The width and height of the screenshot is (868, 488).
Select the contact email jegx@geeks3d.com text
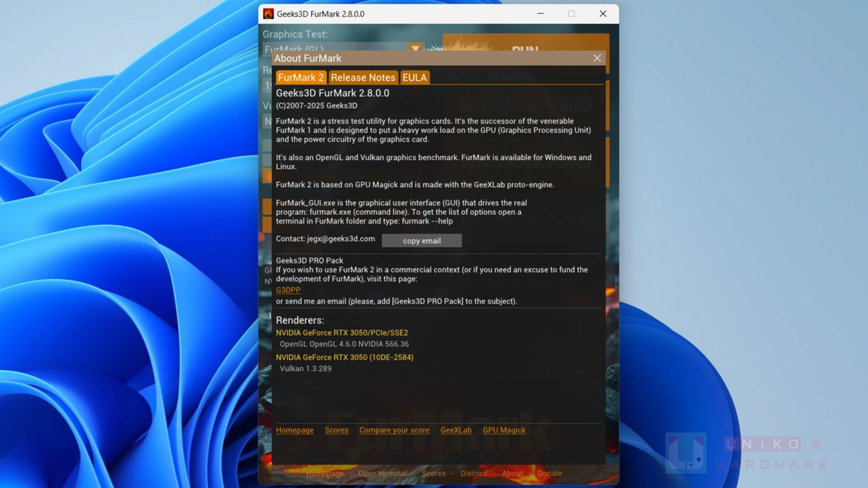point(341,239)
